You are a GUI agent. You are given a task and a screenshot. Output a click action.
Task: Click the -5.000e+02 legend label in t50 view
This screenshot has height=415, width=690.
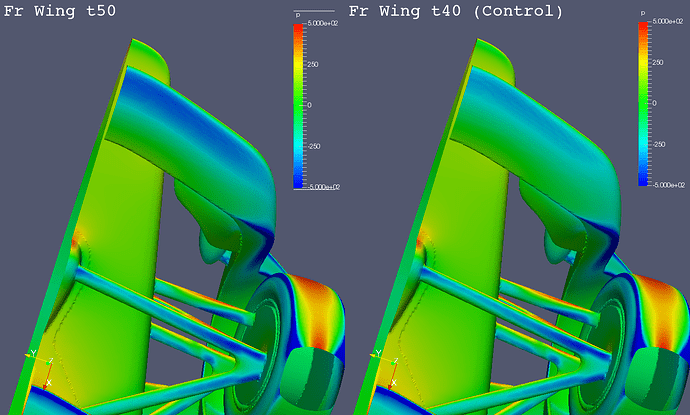[323, 187]
